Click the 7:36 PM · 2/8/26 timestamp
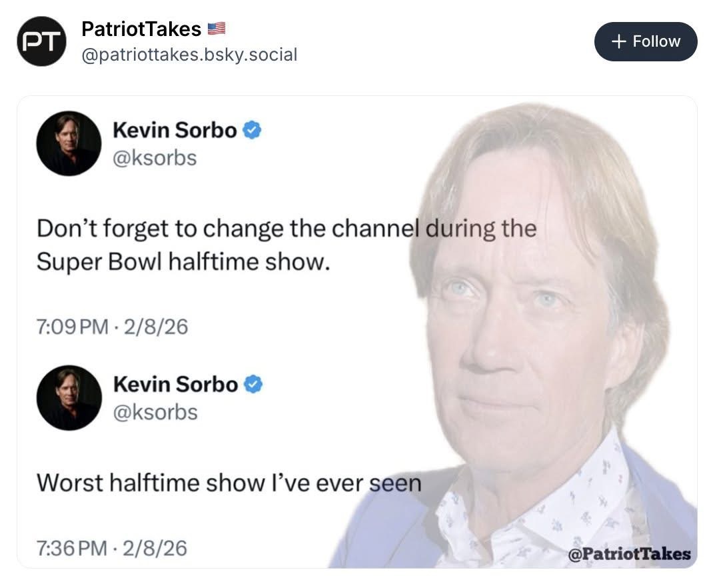717x588 pixels. (112, 548)
